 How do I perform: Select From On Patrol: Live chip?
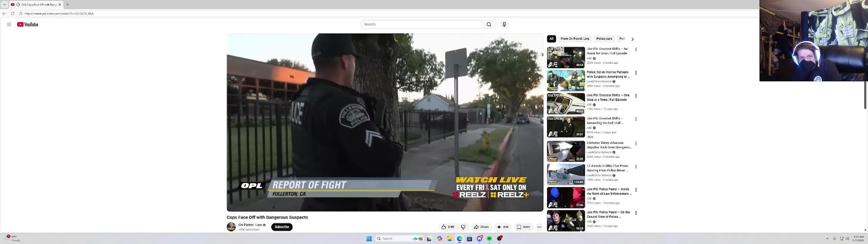(575, 39)
